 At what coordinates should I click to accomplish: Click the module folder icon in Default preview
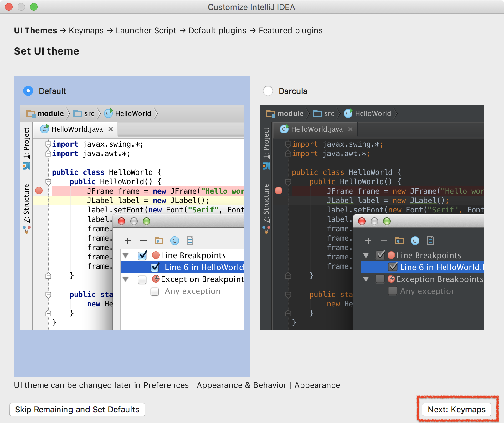coord(31,113)
